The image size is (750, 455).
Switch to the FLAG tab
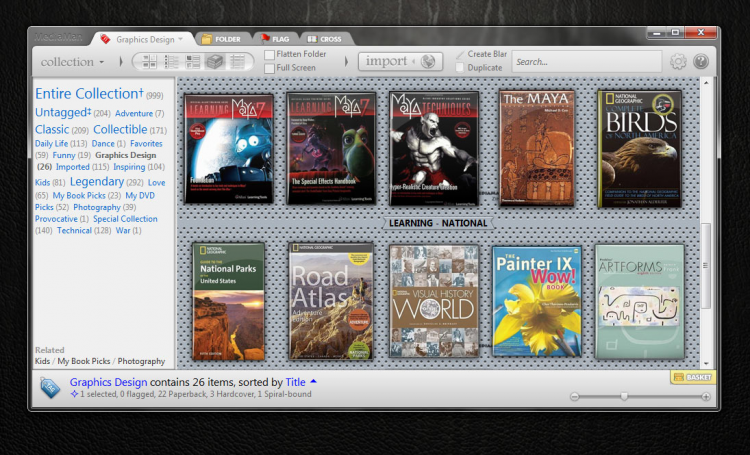[x=275, y=39]
